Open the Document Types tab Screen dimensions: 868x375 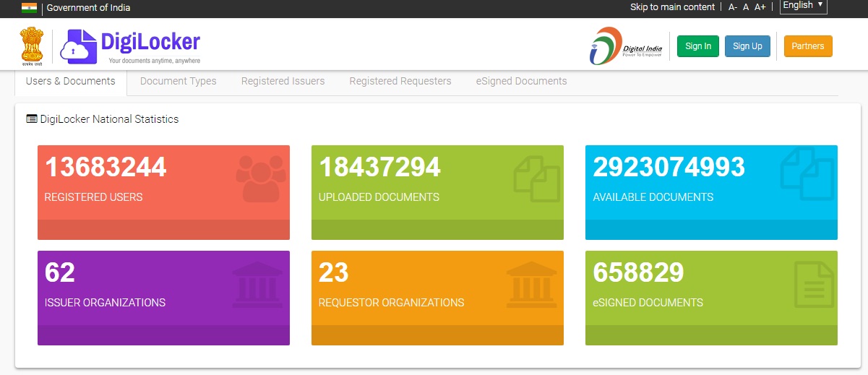pyautogui.click(x=179, y=82)
